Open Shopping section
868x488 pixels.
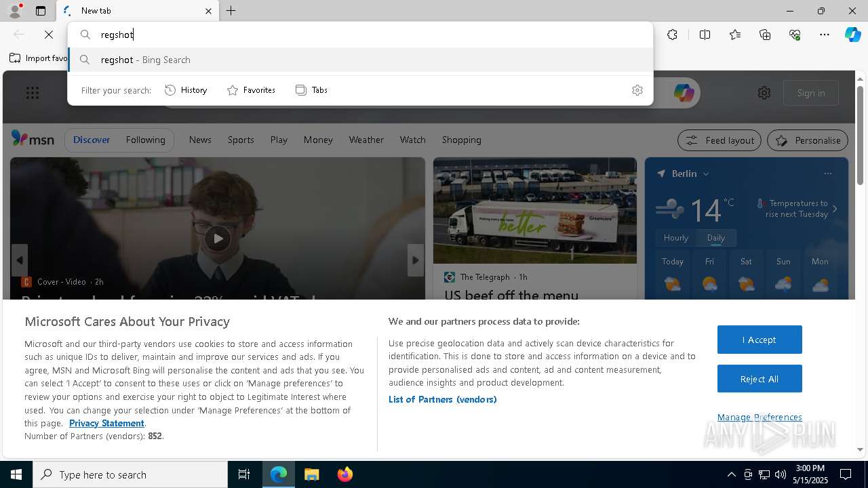pos(461,140)
